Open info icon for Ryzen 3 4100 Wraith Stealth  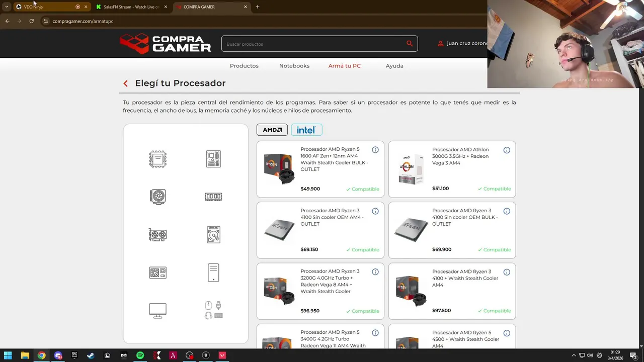tap(507, 272)
